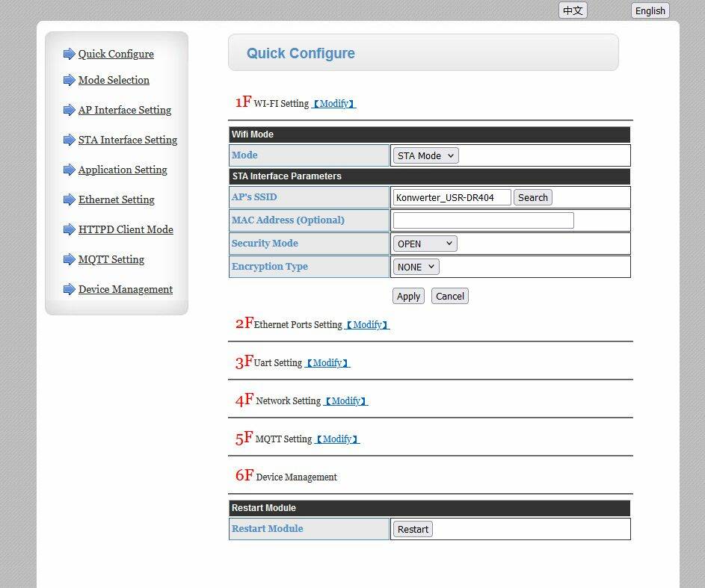Screen dimensions: 705x588
Task: Click the arrow icon beside AP Interface Setting
Action: pyautogui.click(x=70, y=110)
